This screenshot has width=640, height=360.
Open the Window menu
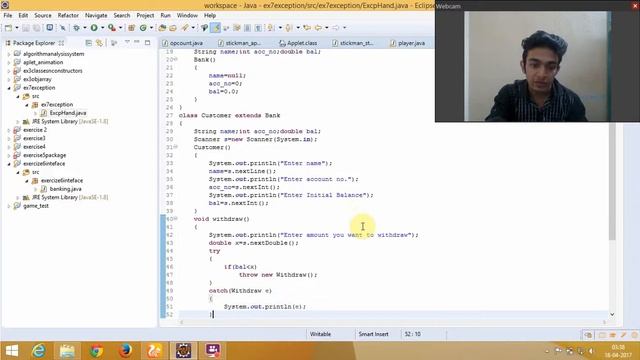187,16
